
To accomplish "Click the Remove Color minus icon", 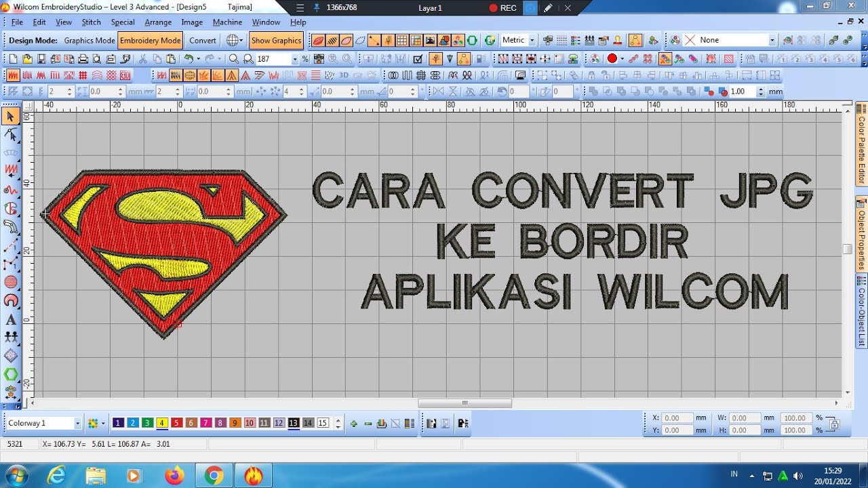I will pos(368,424).
